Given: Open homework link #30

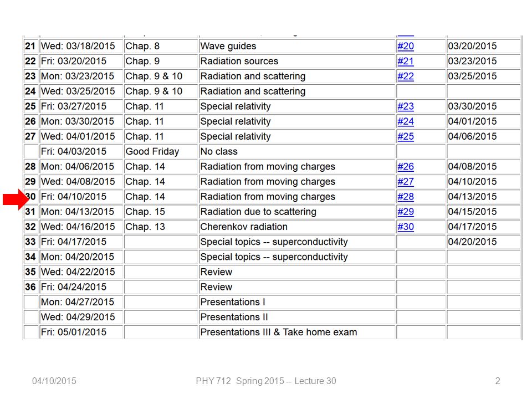Looking at the screenshot, I should coord(406,227).
